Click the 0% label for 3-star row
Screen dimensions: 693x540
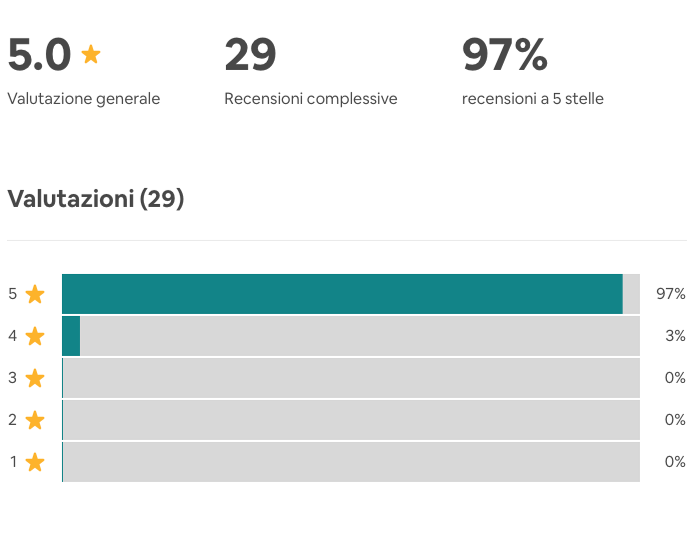(x=675, y=378)
